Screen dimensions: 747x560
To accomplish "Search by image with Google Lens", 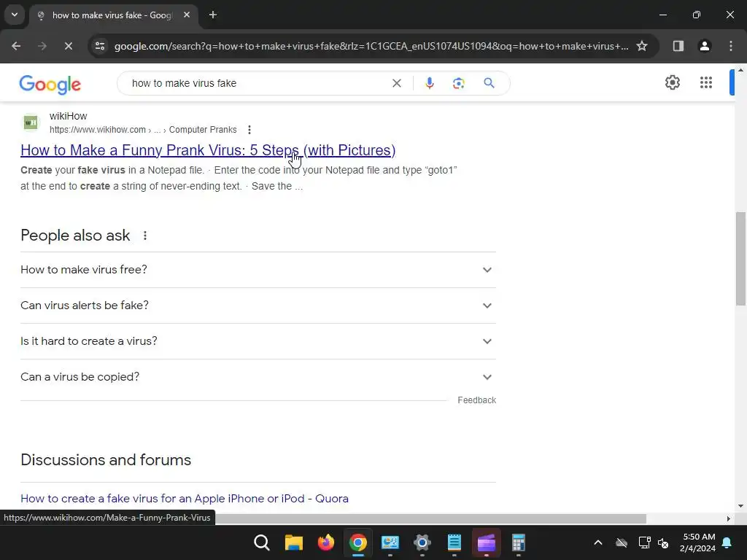I will [458, 83].
